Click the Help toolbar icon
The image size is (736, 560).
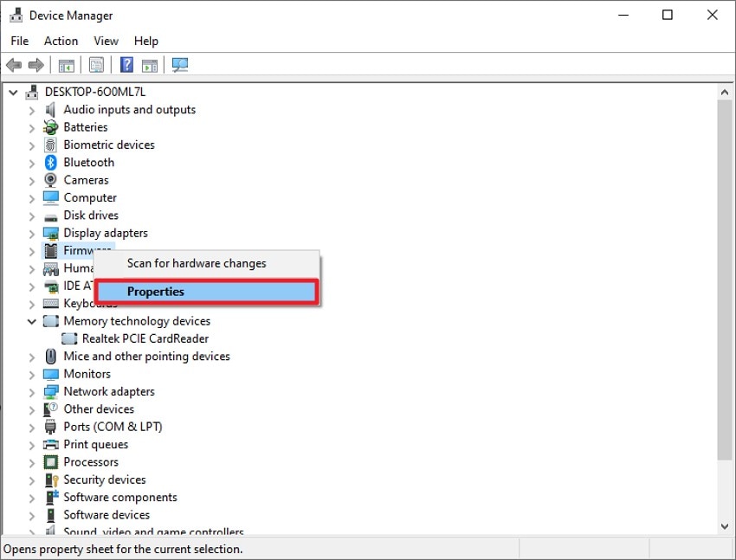(x=126, y=64)
